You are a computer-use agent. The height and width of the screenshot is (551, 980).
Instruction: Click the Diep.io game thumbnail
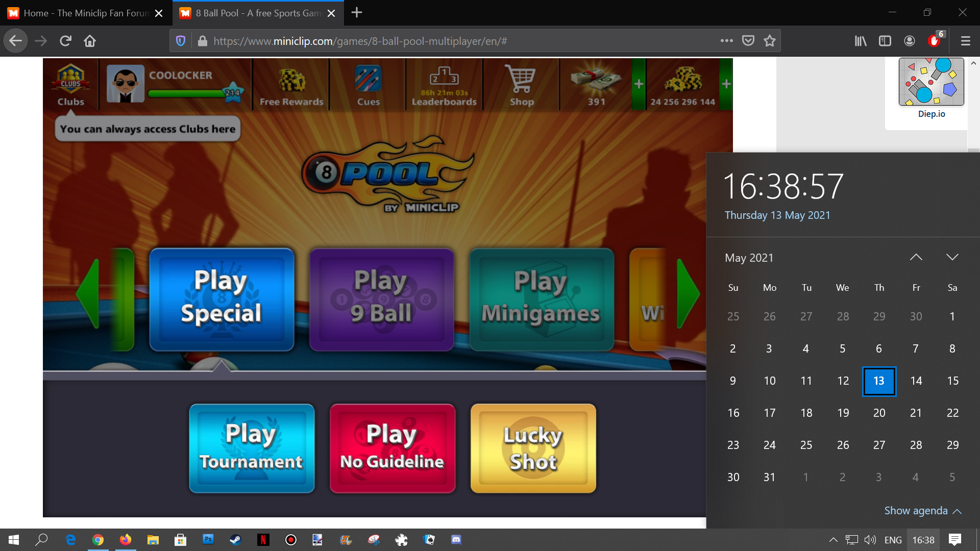pos(931,82)
